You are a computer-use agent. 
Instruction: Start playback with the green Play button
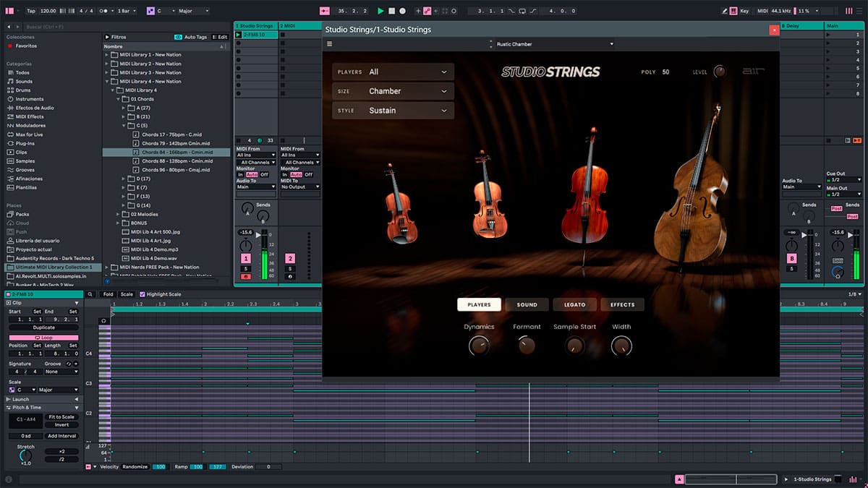click(380, 11)
